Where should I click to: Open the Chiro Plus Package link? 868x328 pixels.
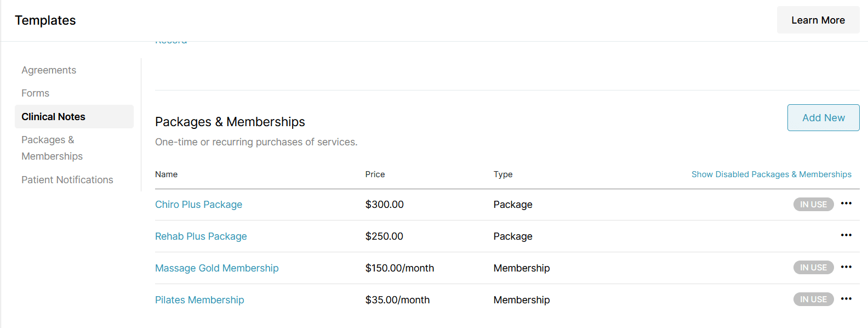click(x=198, y=205)
